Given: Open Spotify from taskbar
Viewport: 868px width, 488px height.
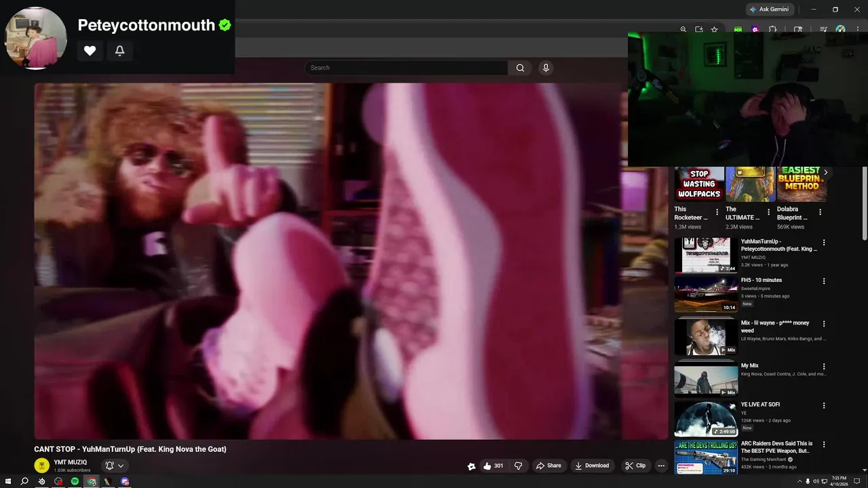Looking at the screenshot, I should (x=75, y=481).
